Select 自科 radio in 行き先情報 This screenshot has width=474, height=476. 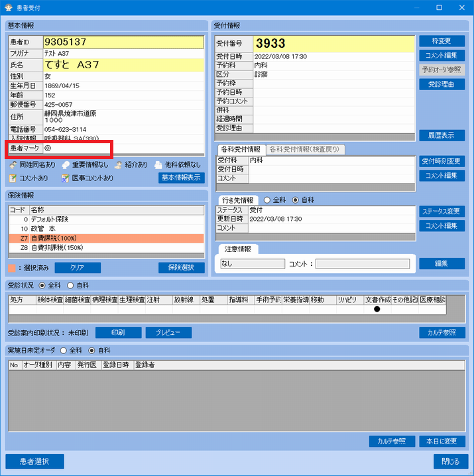pos(295,200)
